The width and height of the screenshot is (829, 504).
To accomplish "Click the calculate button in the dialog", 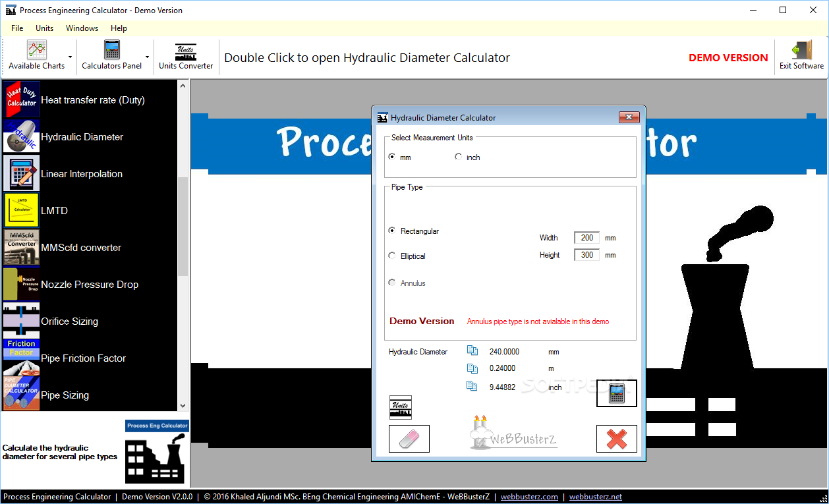I will coord(617,393).
